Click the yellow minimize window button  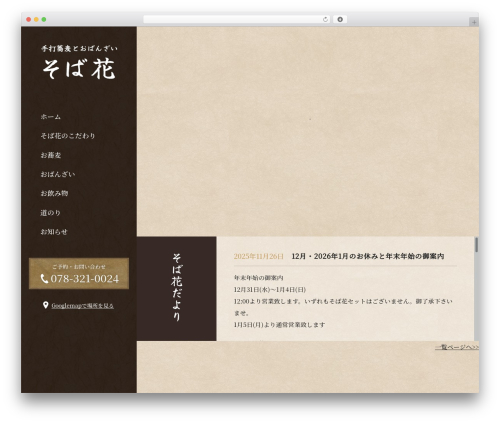36,19
